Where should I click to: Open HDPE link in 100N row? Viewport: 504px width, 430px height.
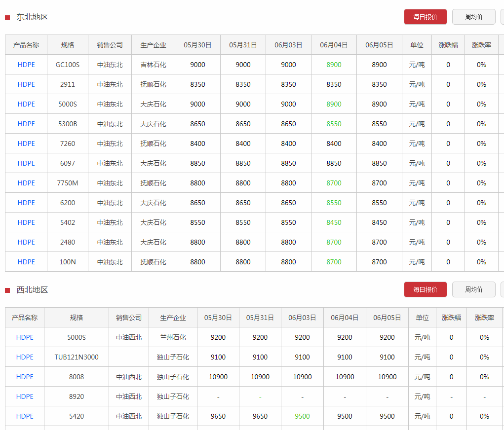pyautogui.click(x=26, y=262)
